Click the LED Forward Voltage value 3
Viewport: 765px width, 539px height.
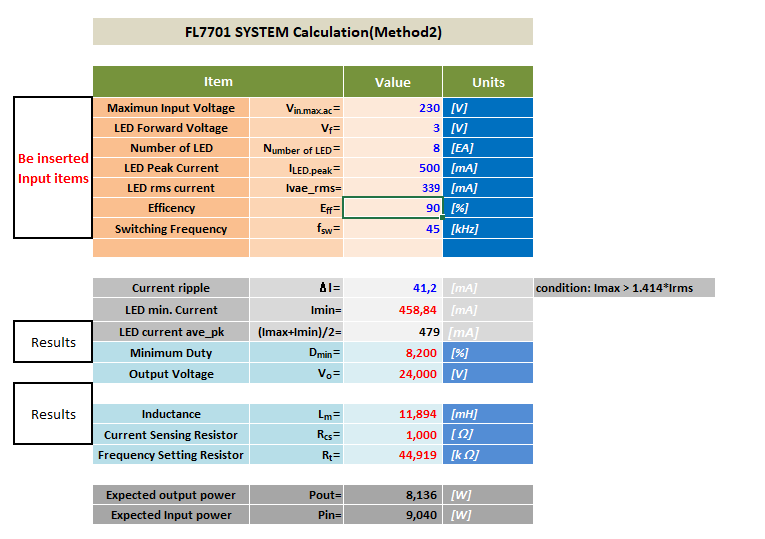(393, 128)
